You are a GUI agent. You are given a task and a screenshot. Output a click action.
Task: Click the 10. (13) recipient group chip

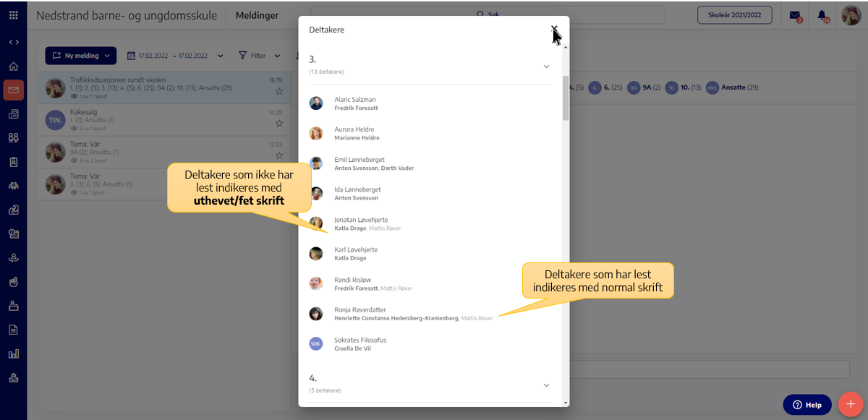coord(683,87)
